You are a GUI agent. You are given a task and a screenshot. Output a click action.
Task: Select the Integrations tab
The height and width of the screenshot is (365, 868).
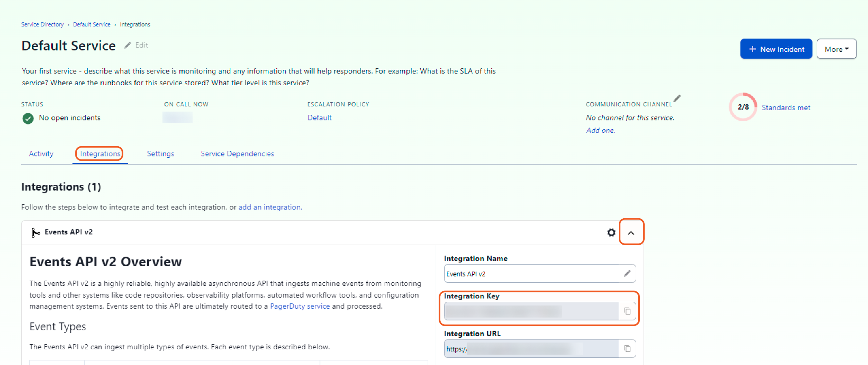(100, 153)
